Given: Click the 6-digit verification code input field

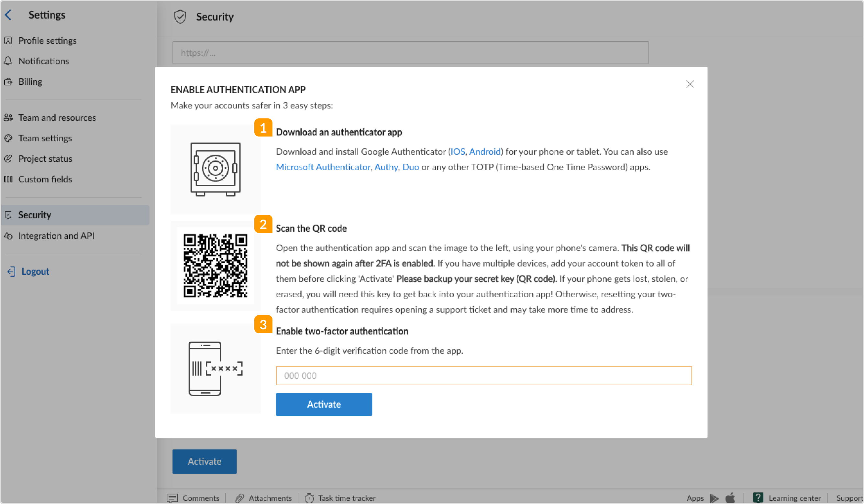Looking at the screenshot, I should [x=483, y=375].
